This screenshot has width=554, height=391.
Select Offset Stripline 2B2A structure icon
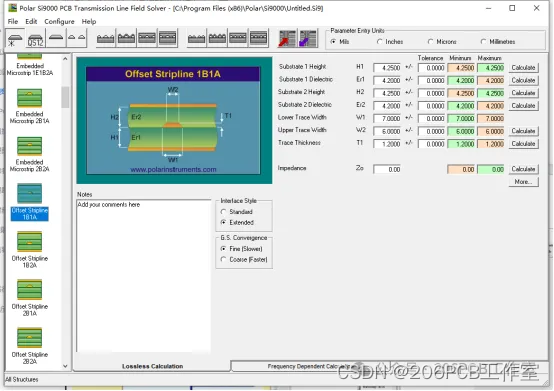tap(30, 338)
